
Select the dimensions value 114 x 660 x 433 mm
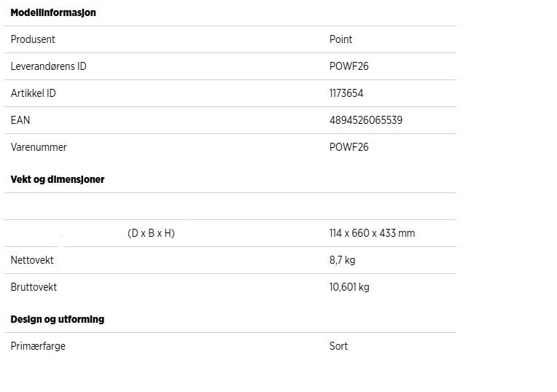point(372,233)
